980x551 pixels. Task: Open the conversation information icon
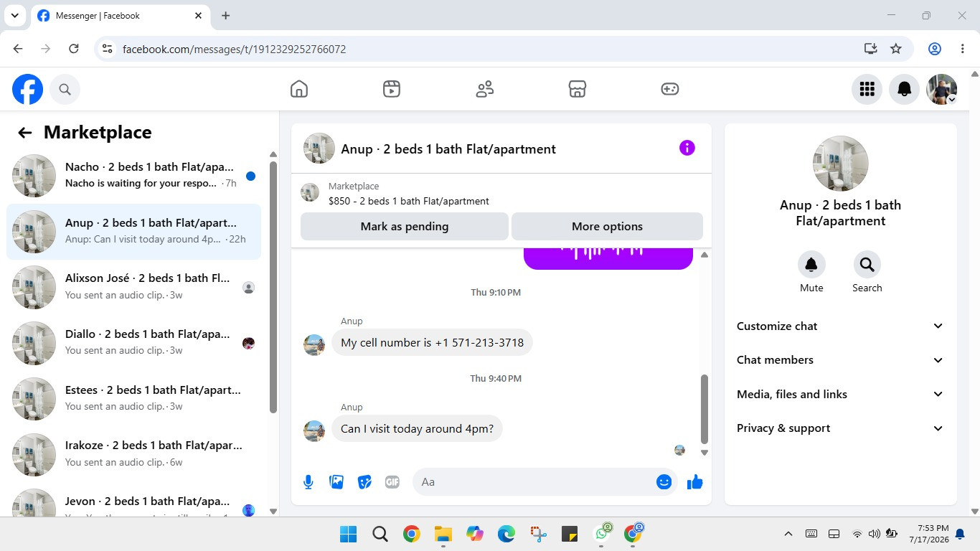[x=687, y=148]
